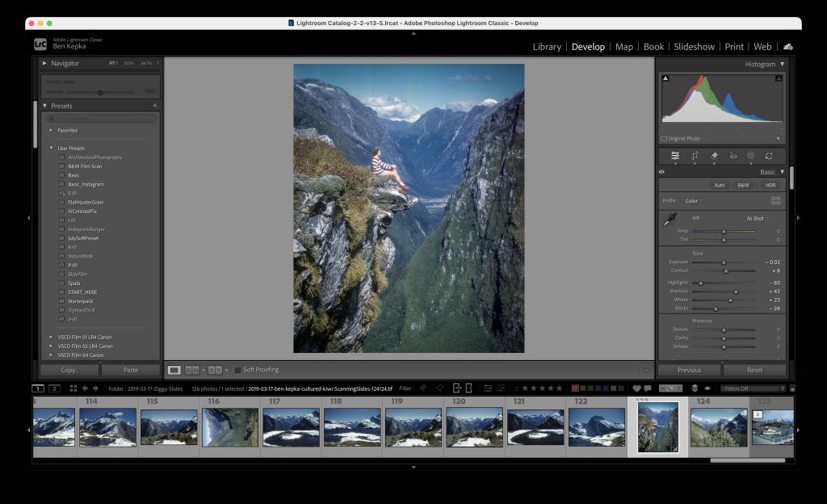
Task: Pick the White Balance eyedropper
Action: (670, 219)
